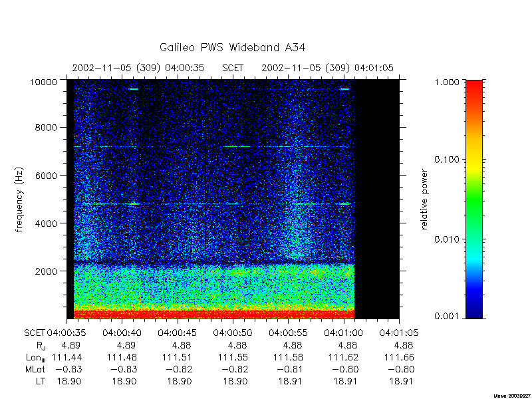Image resolution: width=532 pixels, height=399 pixels.
Task: Select end timestamp '2002-11-05 (309) 04:01:05'
Action: (327, 68)
